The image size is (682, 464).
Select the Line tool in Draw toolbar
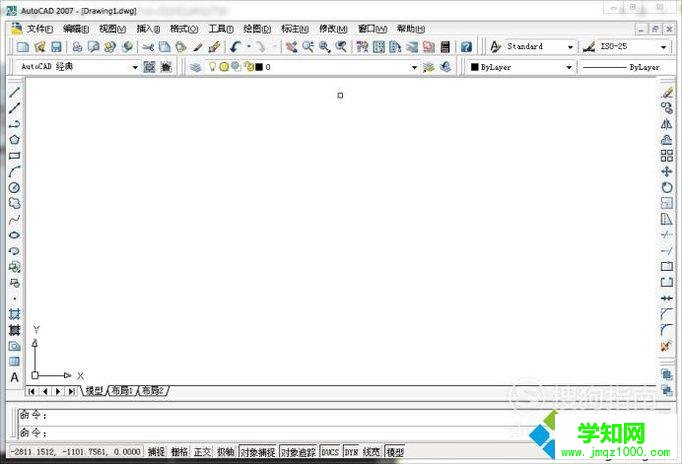(14, 92)
